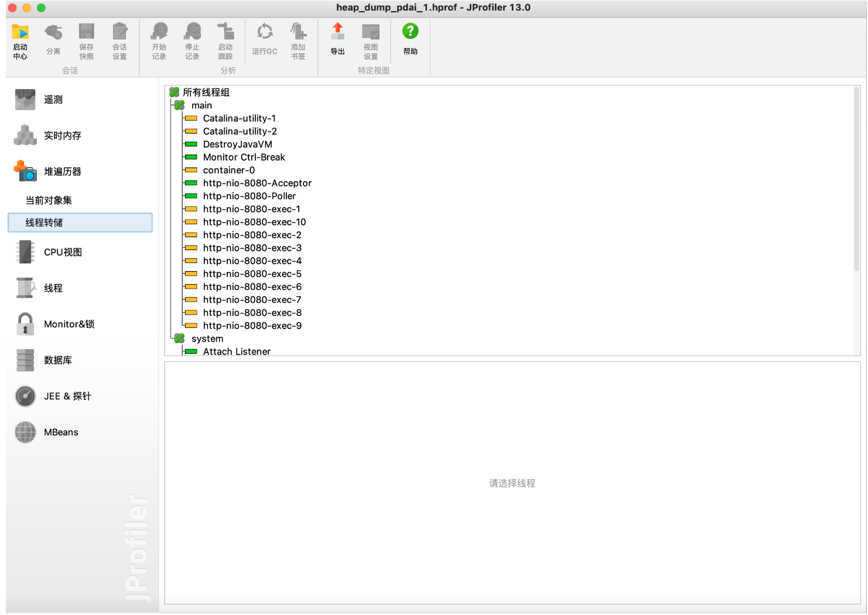Select thread http-nio-8080-exec-2

click(252, 235)
